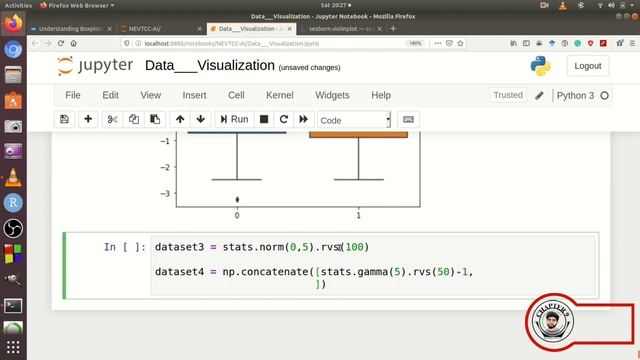Cut selected cells with scissors icon
640x360 pixels.
click(112, 119)
